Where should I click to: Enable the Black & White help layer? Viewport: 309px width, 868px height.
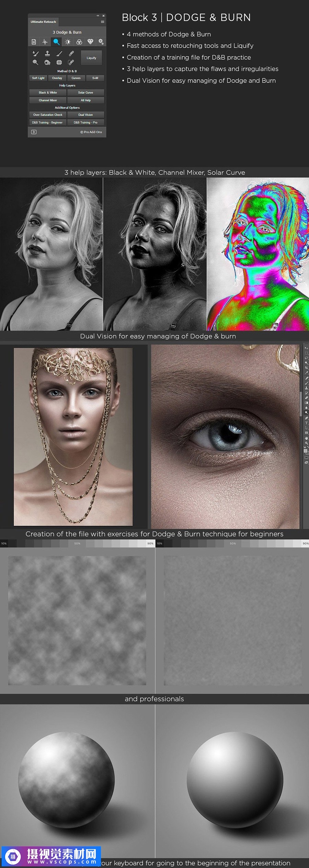48,93
